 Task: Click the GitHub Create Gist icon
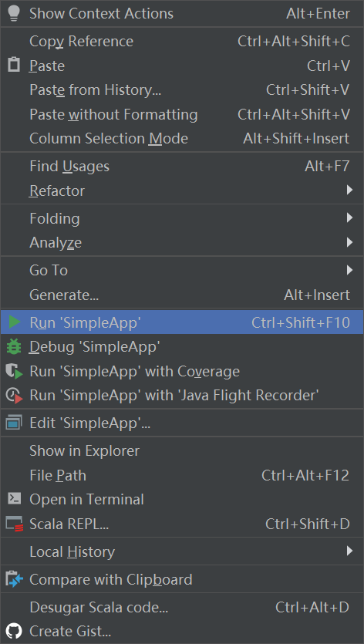click(15, 630)
